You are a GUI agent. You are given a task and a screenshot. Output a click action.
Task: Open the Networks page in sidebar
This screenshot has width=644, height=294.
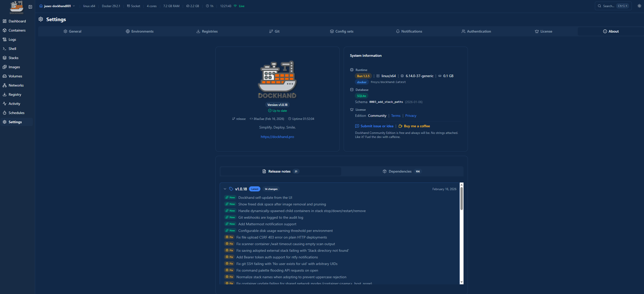tap(16, 85)
